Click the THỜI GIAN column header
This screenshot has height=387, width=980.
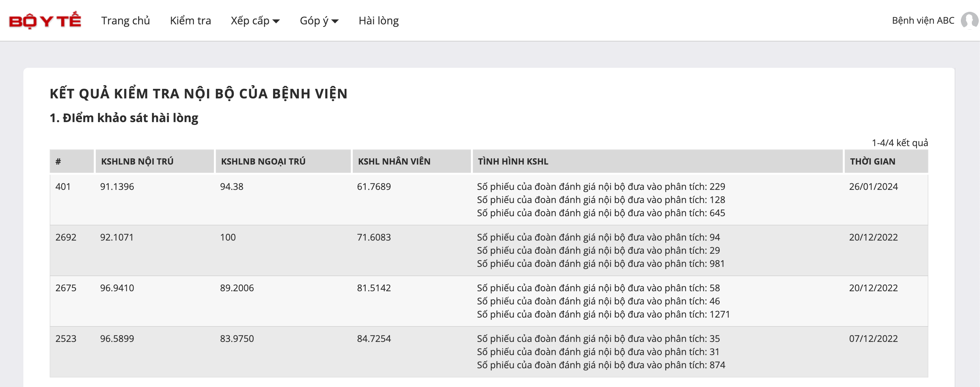point(872,161)
